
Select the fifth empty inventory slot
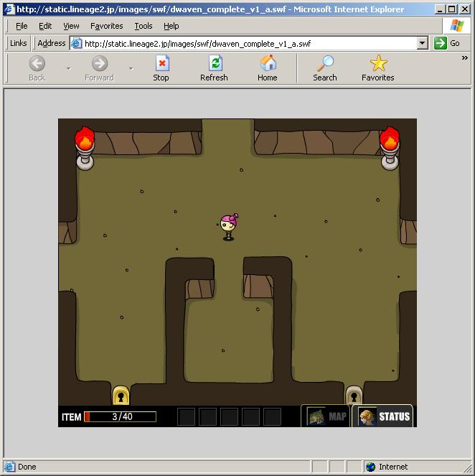click(x=272, y=417)
